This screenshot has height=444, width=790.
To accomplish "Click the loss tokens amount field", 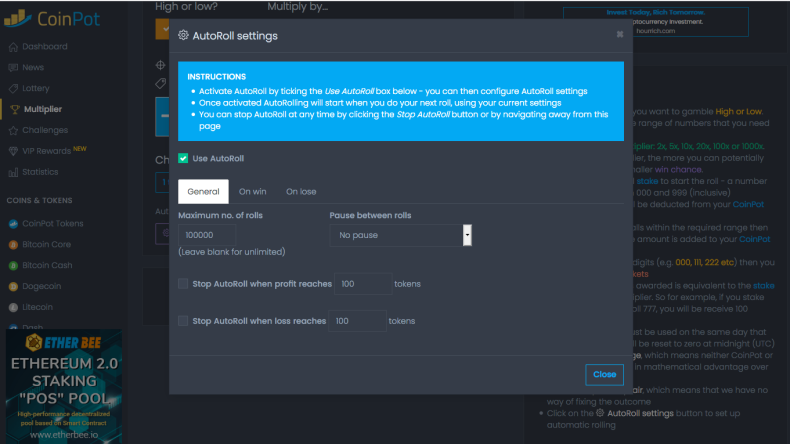I will coord(357,321).
